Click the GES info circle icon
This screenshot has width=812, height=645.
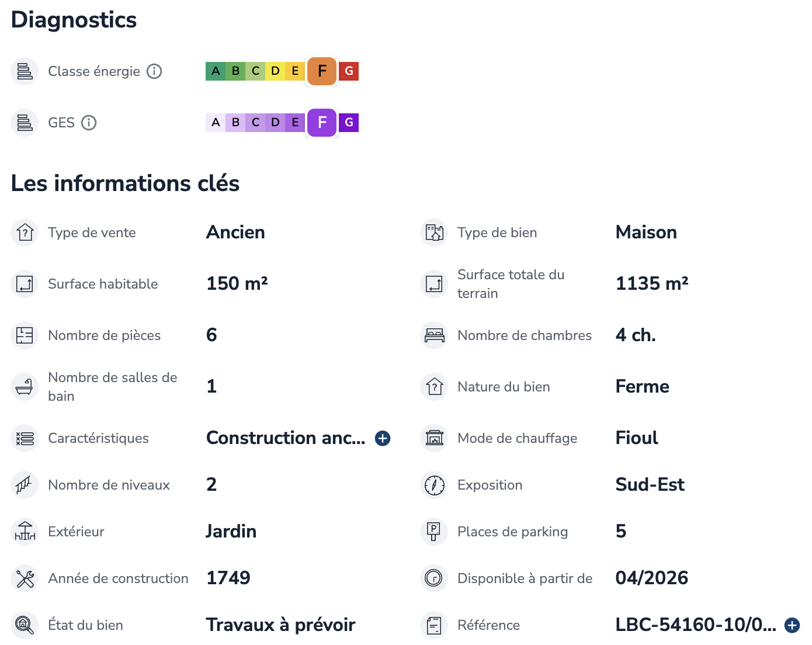(89, 123)
